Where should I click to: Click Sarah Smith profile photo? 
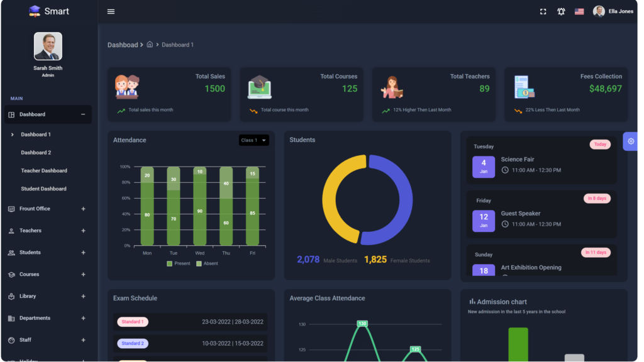pyautogui.click(x=48, y=47)
